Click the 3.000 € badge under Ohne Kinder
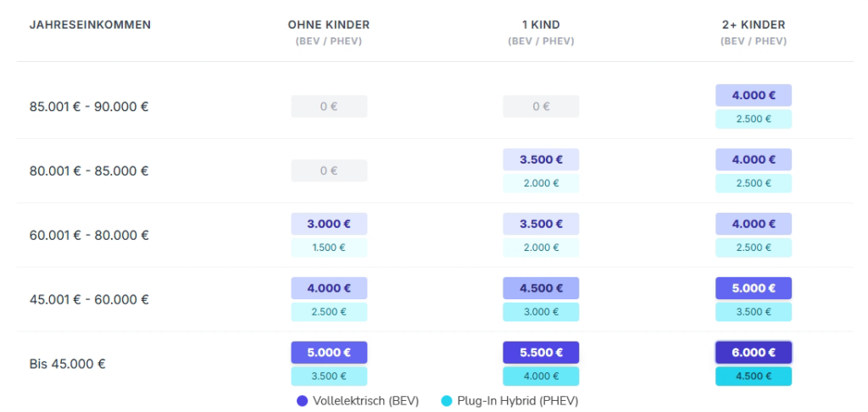868x412 pixels. tap(329, 224)
